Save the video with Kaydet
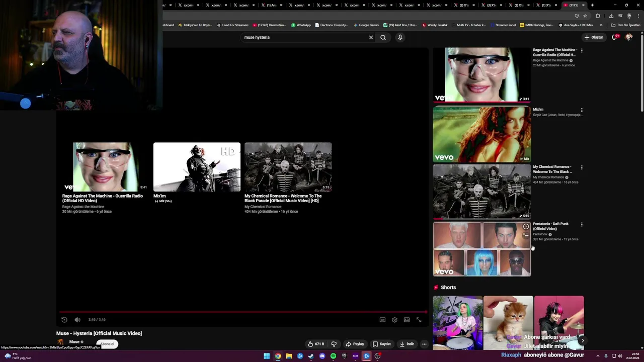Image resolution: width=644 pixels, height=362 pixels. click(381, 344)
